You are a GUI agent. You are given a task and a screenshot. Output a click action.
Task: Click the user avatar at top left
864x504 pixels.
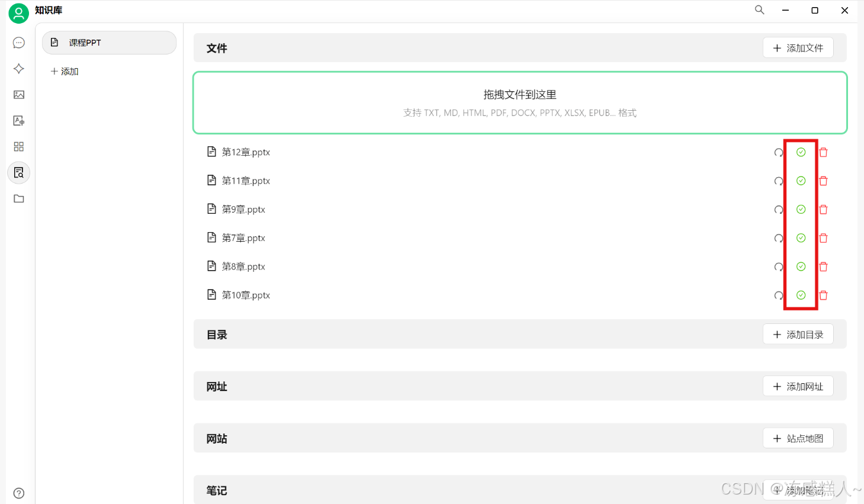[x=18, y=13]
